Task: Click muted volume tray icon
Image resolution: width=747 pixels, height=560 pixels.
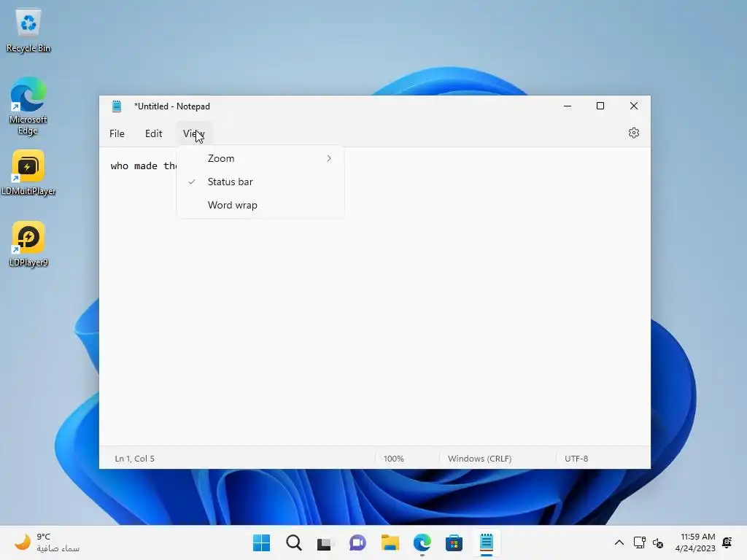Action: [x=658, y=542]
